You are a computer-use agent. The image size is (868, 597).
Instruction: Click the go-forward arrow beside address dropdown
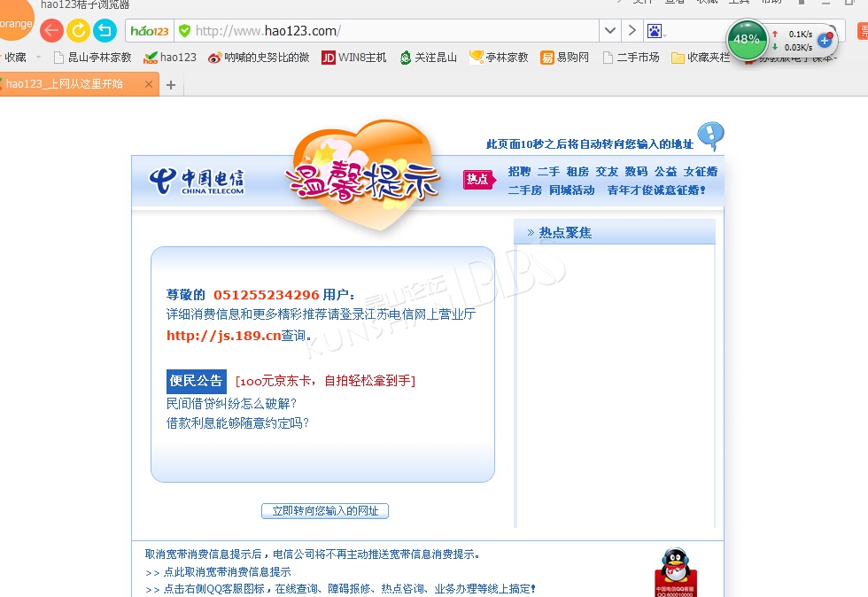coord(632,31)
